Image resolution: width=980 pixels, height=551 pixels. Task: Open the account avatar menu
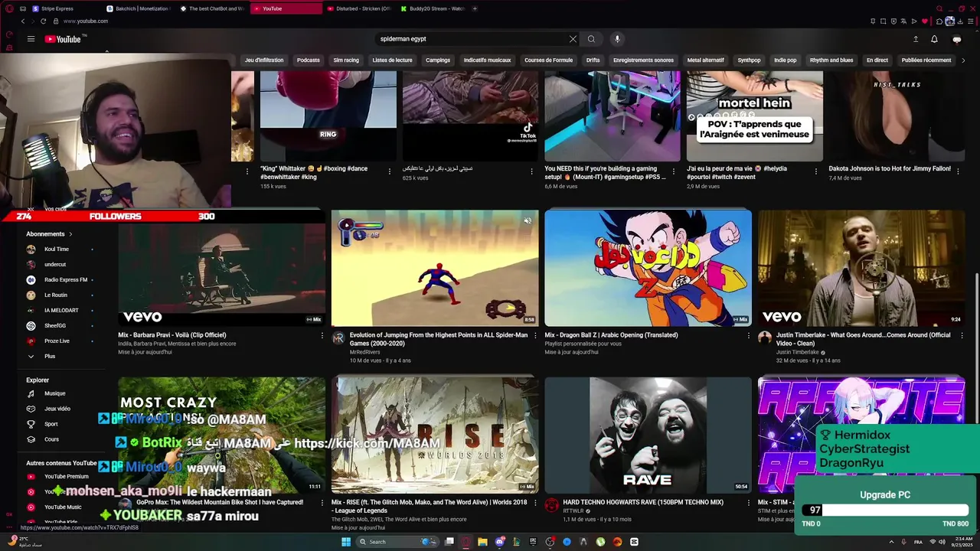point(956,39)
